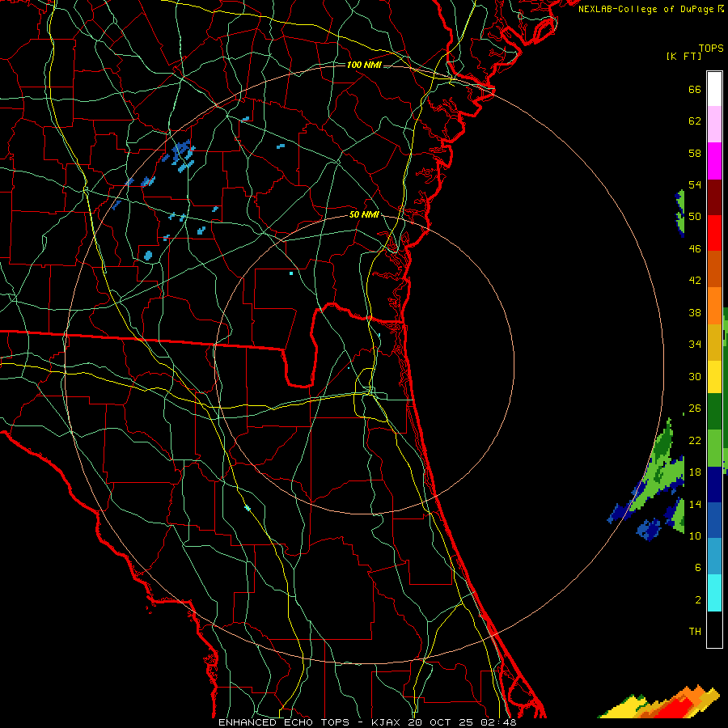The image size is (728, 728).
Task: Click the legend value "46"
Action: tap(695, 249)
